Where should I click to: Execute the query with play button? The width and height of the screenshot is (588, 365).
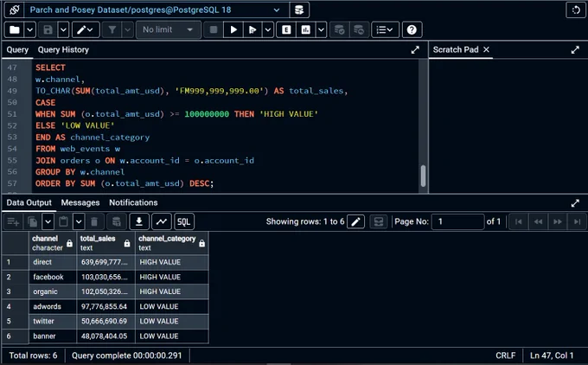click(233, 29)
